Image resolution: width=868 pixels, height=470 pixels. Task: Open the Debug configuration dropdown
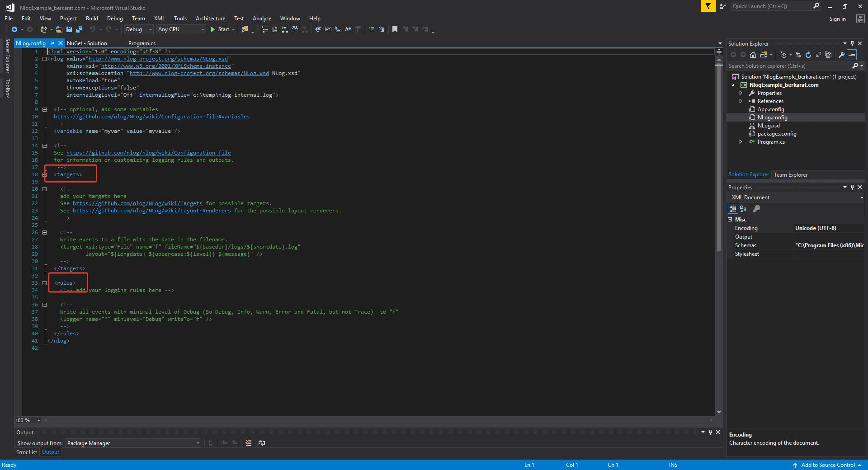click(139, 29)
